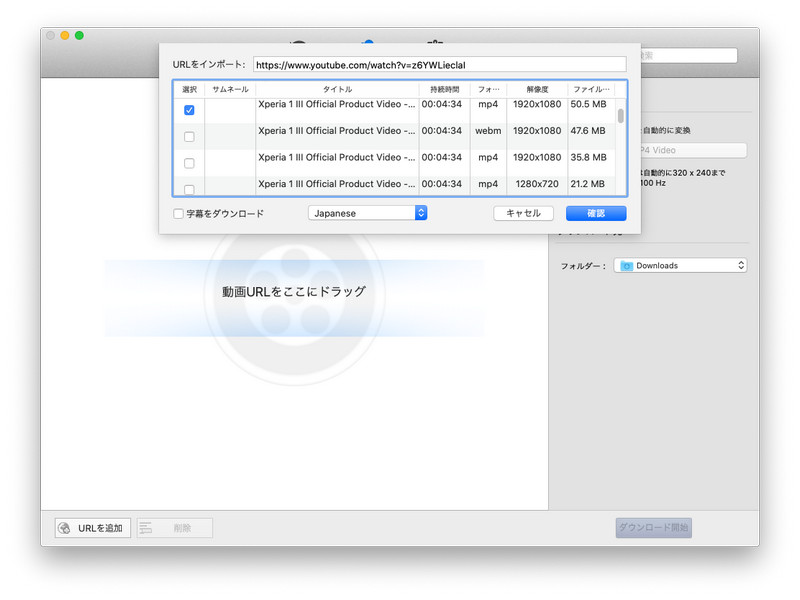The width and height of the screenshot is (800, 600).
Task: Click the URLをインポート address field
Action: point(440,65)
